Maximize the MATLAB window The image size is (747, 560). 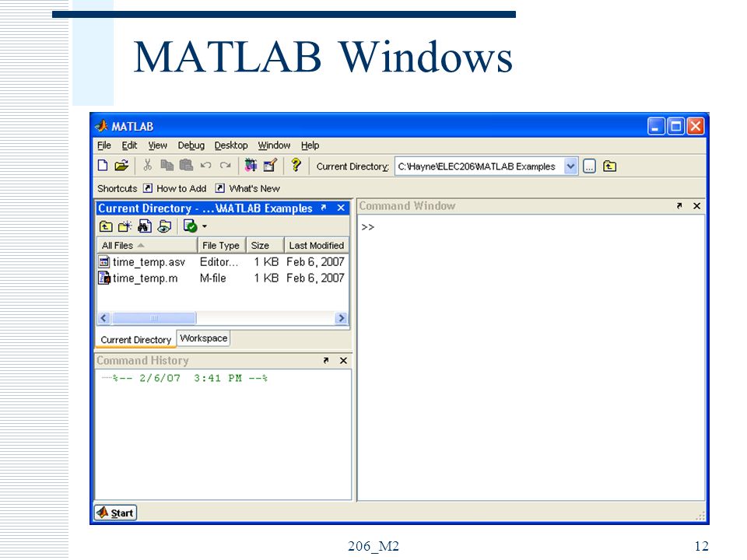point(675,126)
